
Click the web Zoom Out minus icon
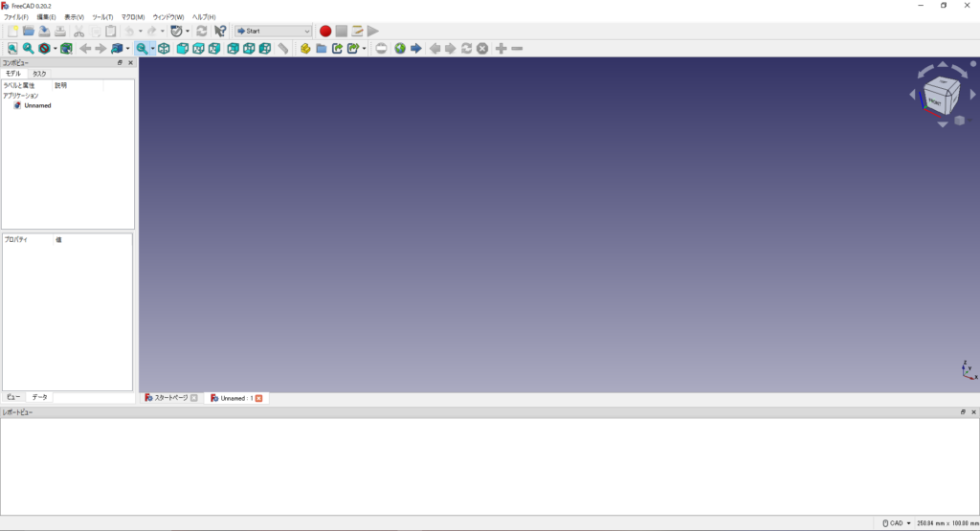pyautogui.click(x=517, y=48)
